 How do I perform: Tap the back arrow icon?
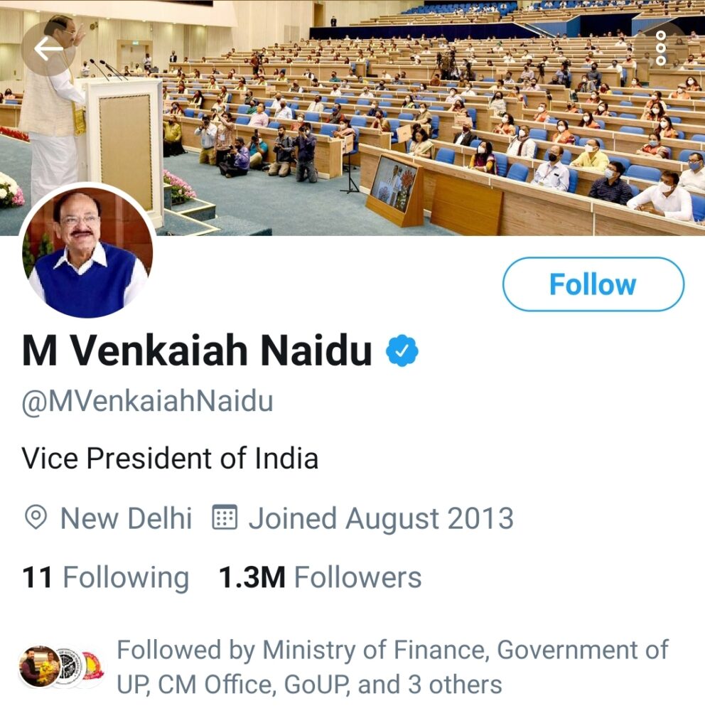click(48, 49)
